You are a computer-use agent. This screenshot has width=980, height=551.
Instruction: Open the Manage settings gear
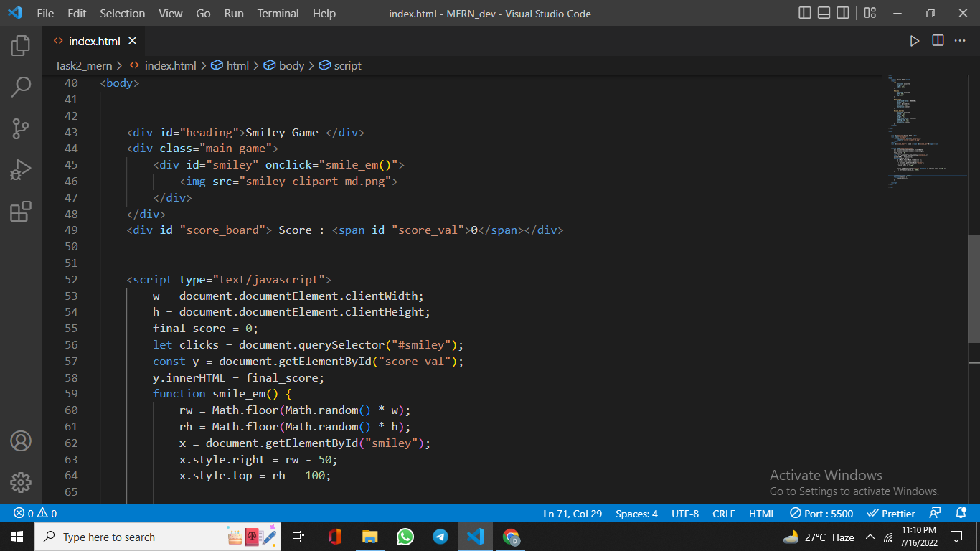(x=20, y=483)
